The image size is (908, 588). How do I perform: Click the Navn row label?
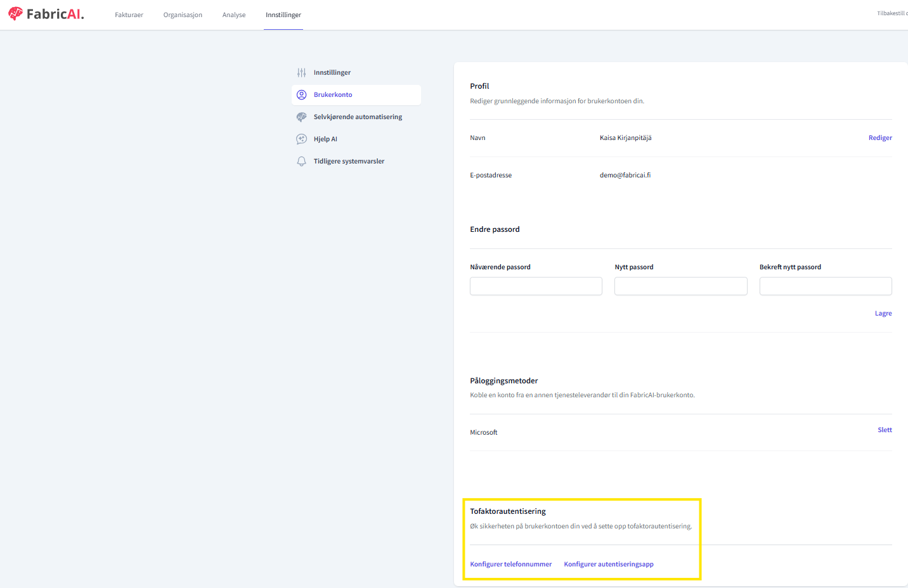(477, 138)
